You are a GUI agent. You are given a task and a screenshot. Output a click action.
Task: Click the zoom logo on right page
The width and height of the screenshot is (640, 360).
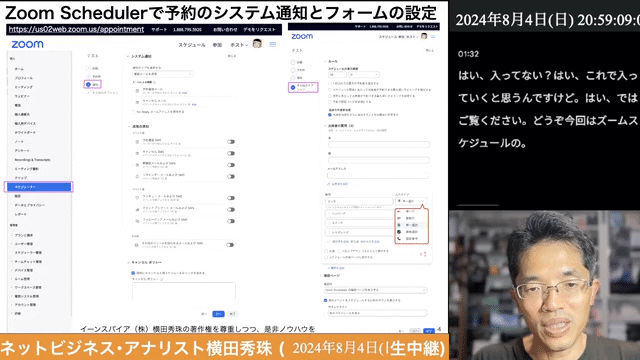302,36
